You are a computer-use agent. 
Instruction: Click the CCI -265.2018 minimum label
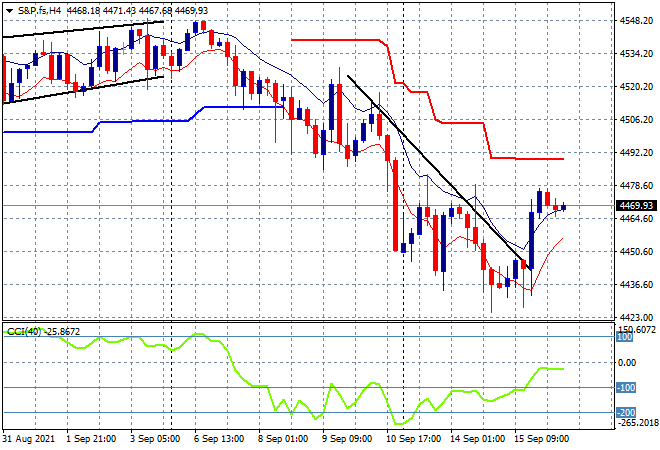(x=636, y=422)
